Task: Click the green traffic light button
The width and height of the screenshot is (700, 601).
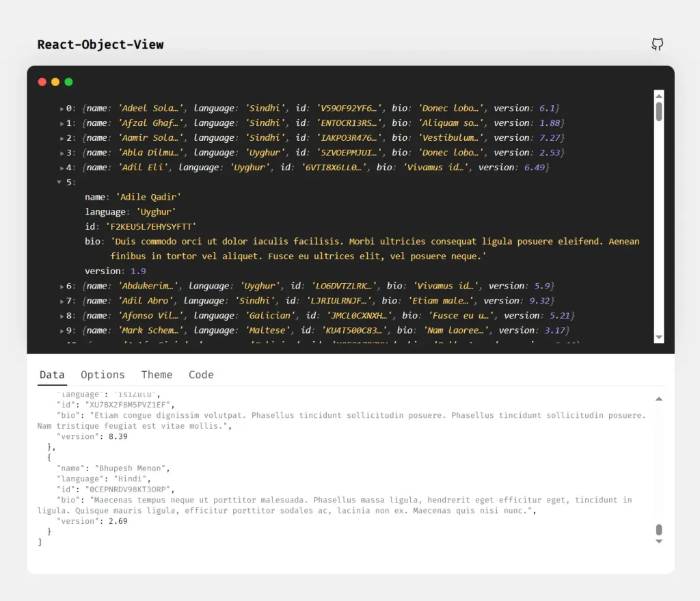Action: [68, 81]
